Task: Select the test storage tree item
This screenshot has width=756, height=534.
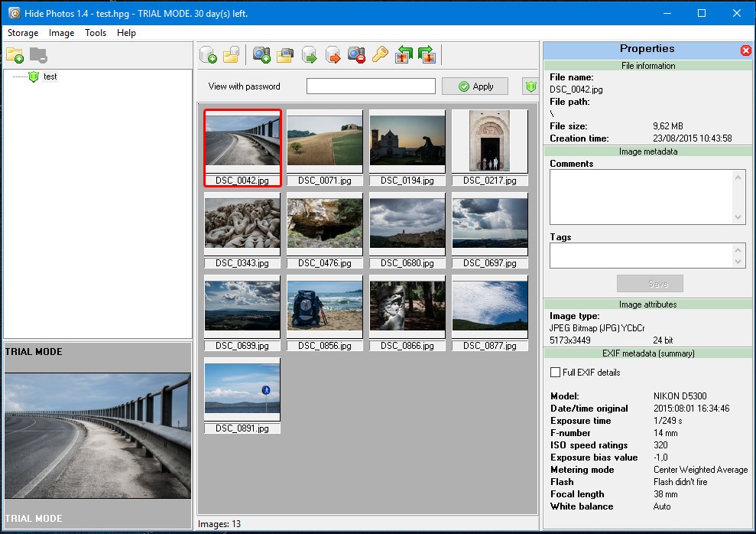Action: [50, 77]
